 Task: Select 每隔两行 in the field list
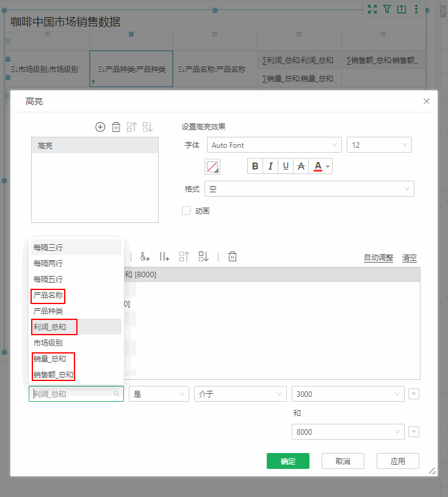(x=76, y=263)
